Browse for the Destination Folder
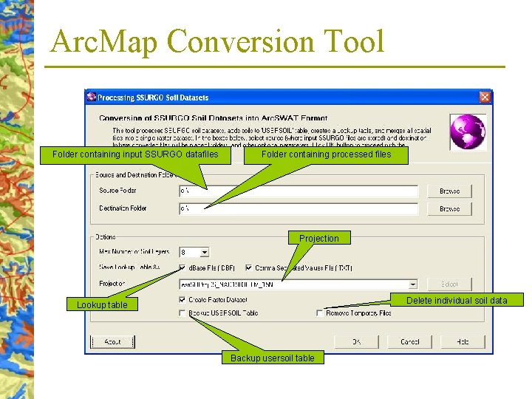The width and height of the screenshot is (532, 399). coord(449,208)
